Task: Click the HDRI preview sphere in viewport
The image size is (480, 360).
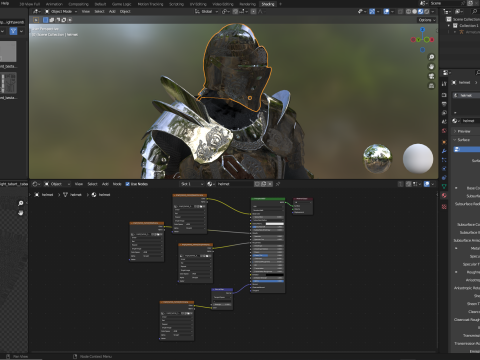Action: (377, 158)
